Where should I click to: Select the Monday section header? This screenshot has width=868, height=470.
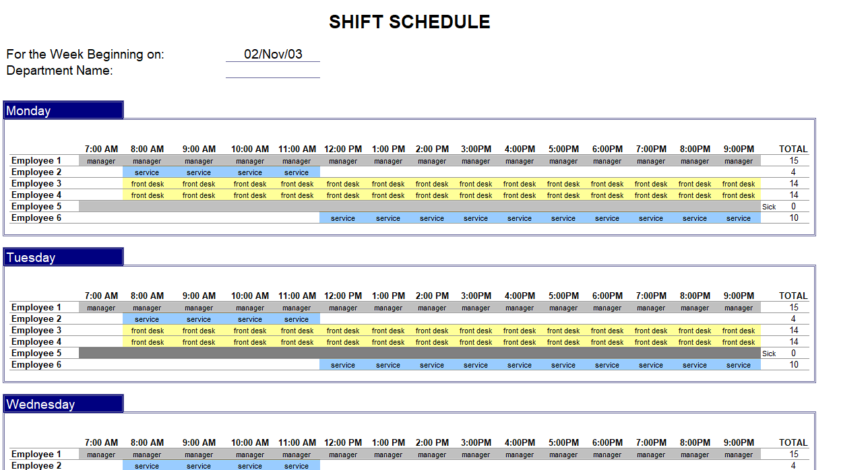coord(63,110)
